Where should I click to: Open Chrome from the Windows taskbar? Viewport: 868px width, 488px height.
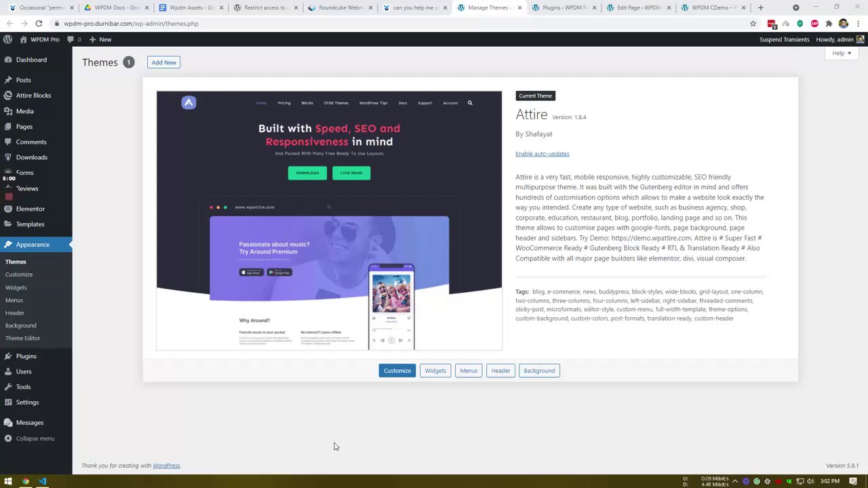coord(26,481)
